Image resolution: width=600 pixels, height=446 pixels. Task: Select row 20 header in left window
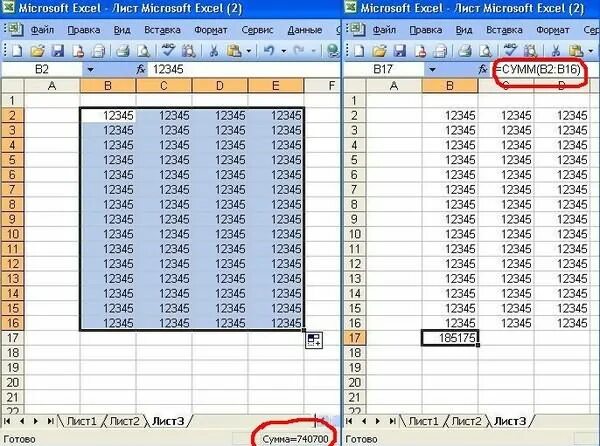tap(13, 383)
